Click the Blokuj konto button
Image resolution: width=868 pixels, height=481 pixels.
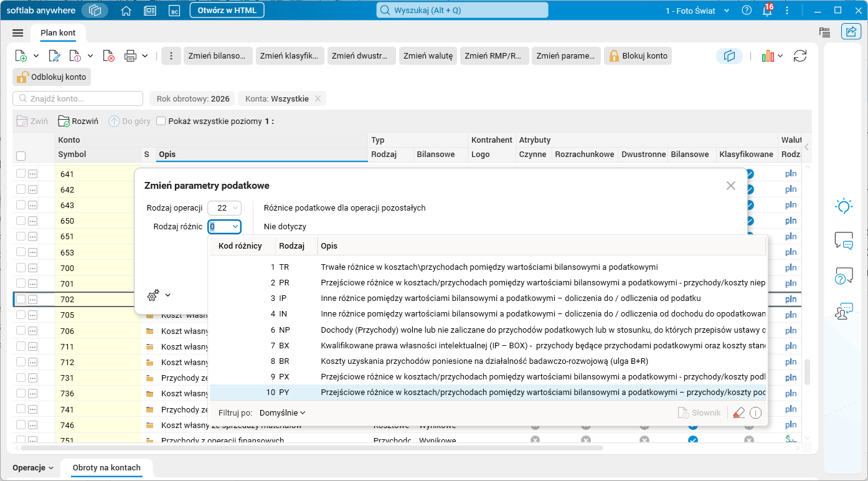[638, 56]
